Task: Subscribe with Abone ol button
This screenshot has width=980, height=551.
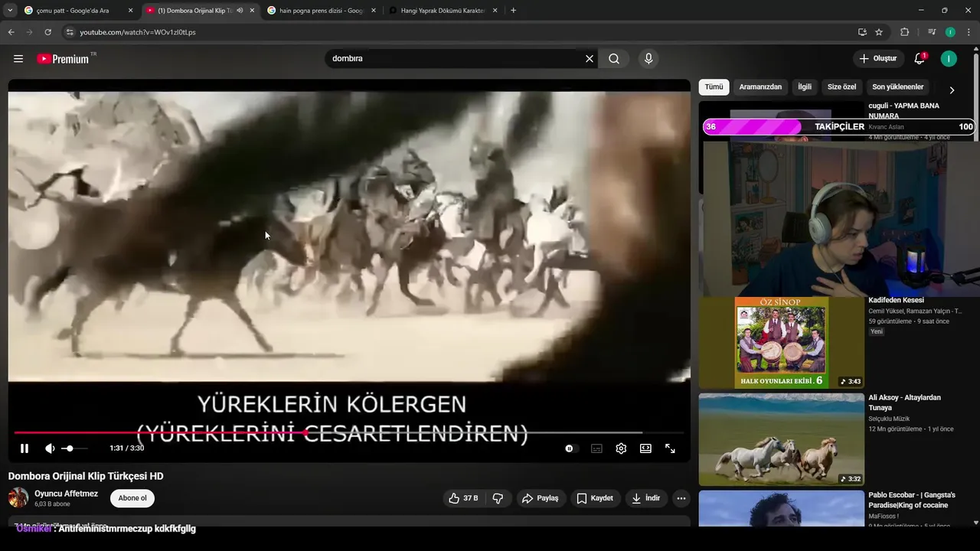Action: pyautogui.click(x=132, y=498)
